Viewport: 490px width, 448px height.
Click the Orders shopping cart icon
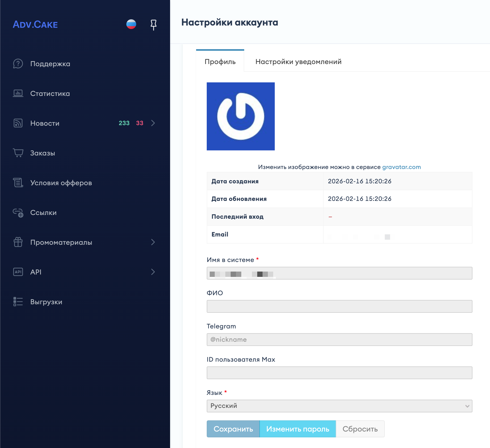click(x=18, y=153)
